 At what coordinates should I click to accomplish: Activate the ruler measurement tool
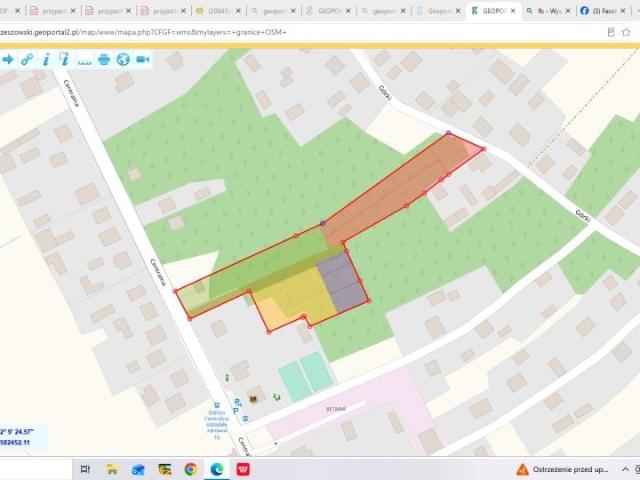pyautogui.click(x=84, y=62)
